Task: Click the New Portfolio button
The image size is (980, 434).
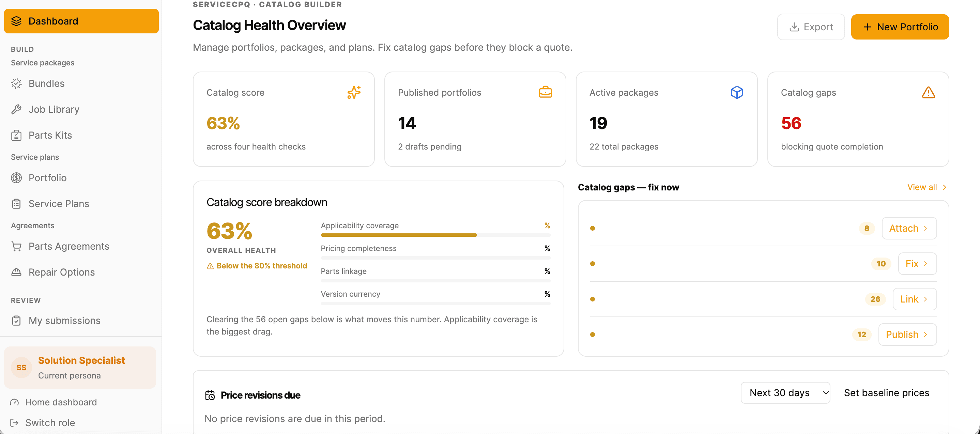Action: click(900, 27)
